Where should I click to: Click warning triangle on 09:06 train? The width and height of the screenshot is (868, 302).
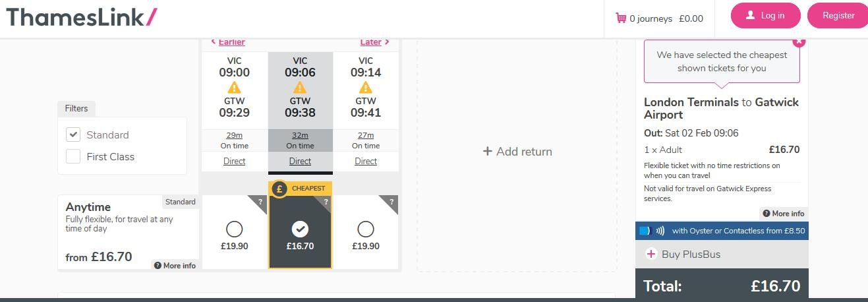(300, 88)
